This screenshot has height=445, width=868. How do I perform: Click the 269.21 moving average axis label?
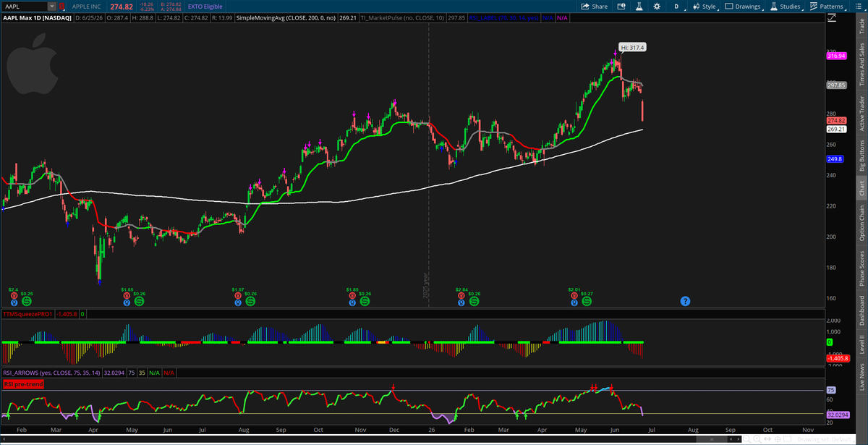click(x=837, y=130)
